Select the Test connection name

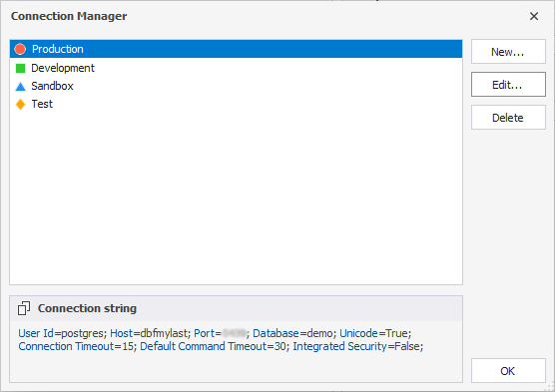tap(42, 104)
